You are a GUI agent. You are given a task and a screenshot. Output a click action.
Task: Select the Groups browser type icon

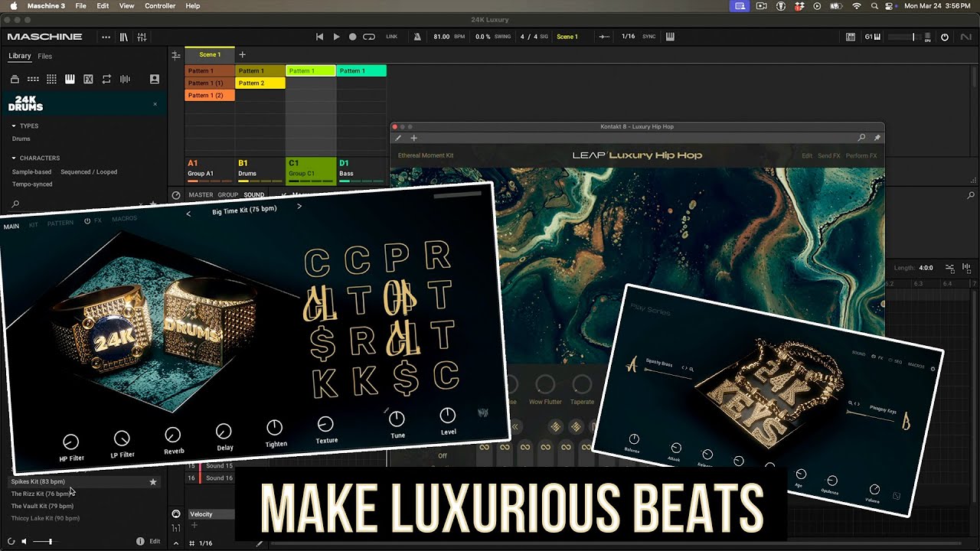[x=33, y=79]
